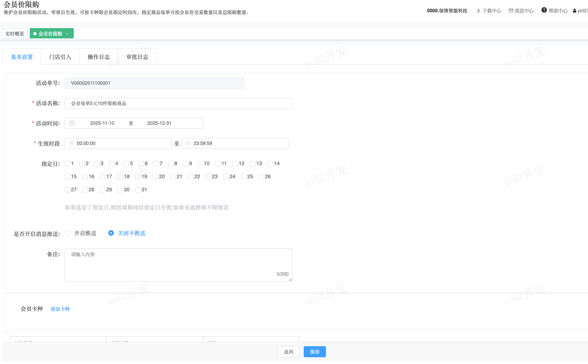Viewport: 588px width, 364px height.
Task: Click the 保存 button
Action: [x=314, y=352]
